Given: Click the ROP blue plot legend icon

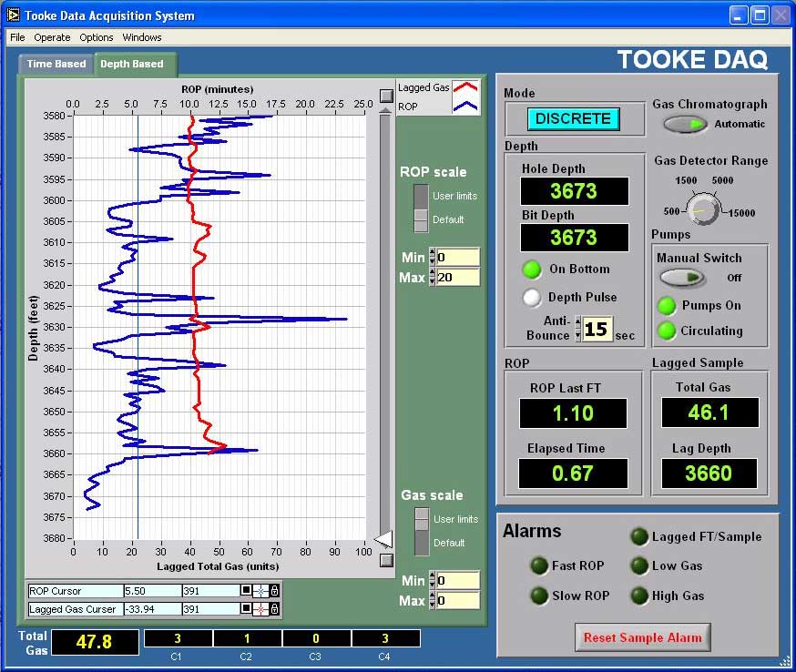Looking at the screenshot, I should pos(465,106).
